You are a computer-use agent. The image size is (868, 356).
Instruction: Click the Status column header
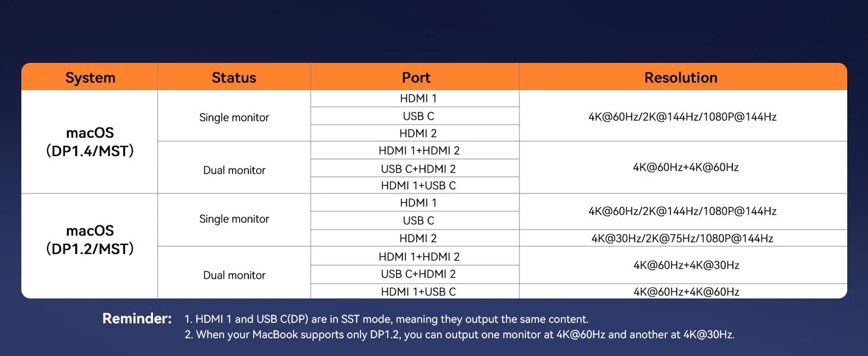[x=234, y=78]
